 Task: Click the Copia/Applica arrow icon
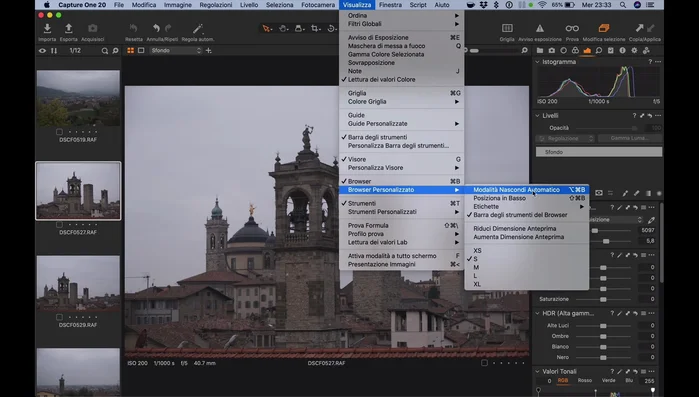tap(640, 29)
